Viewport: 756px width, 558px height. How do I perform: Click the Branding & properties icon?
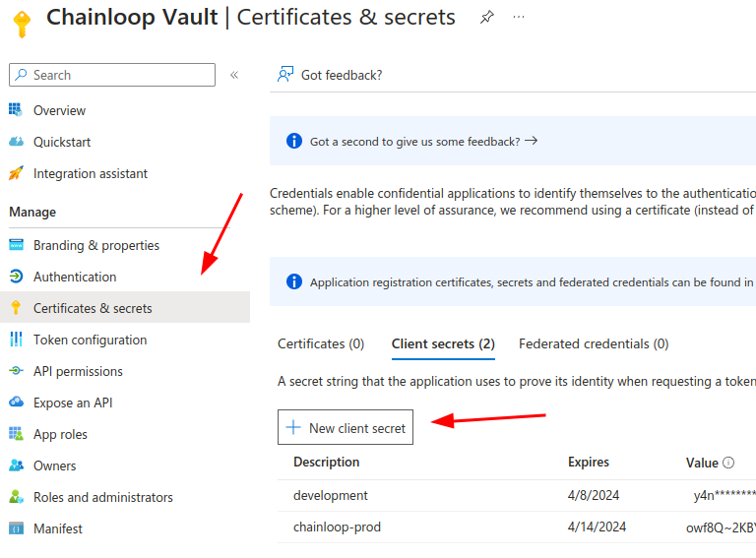click(x=16, y=245)
